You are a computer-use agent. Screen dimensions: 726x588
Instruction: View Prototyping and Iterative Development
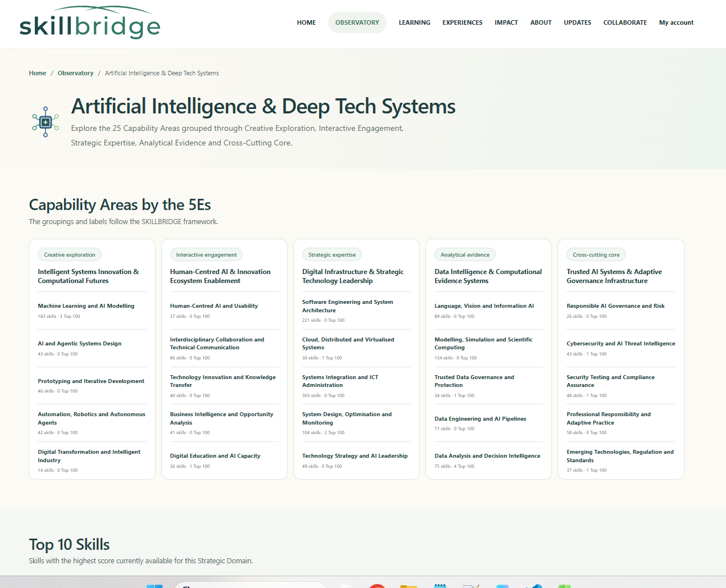pos(91,381)
